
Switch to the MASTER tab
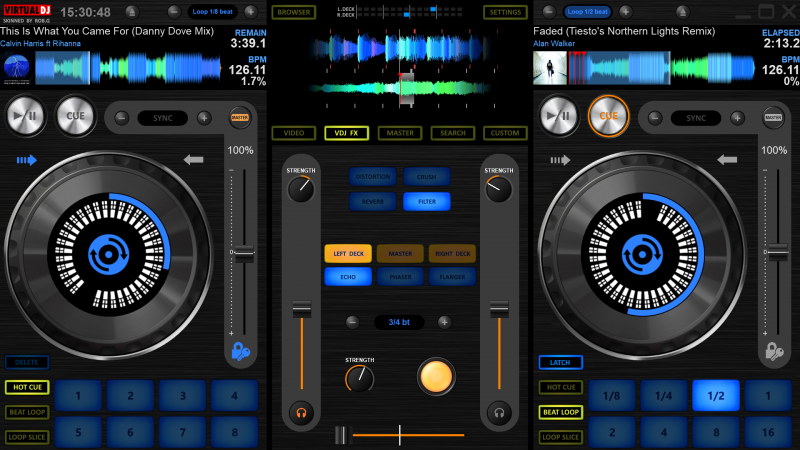[x=400, y=133]
